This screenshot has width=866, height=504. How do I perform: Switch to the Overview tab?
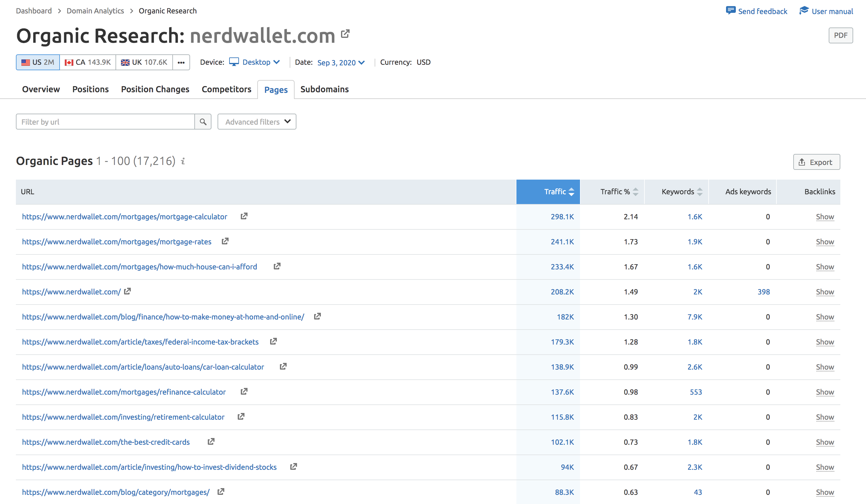41,89
